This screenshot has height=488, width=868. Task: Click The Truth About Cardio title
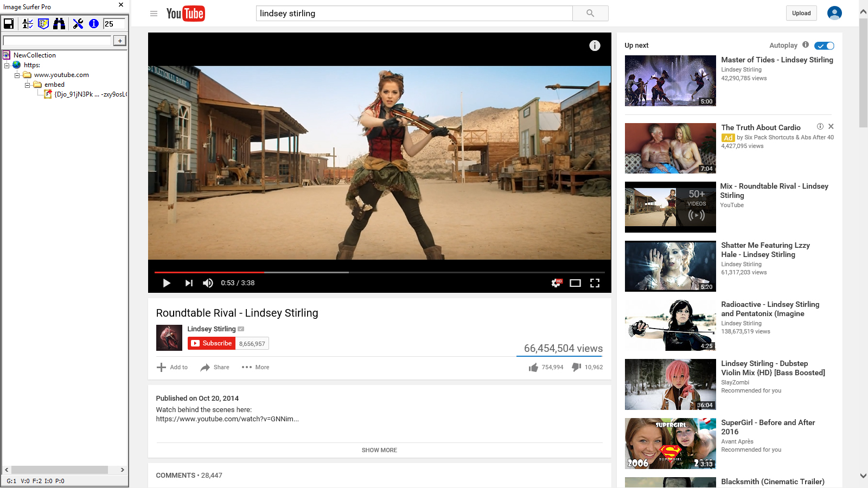(x=761, y=127)
